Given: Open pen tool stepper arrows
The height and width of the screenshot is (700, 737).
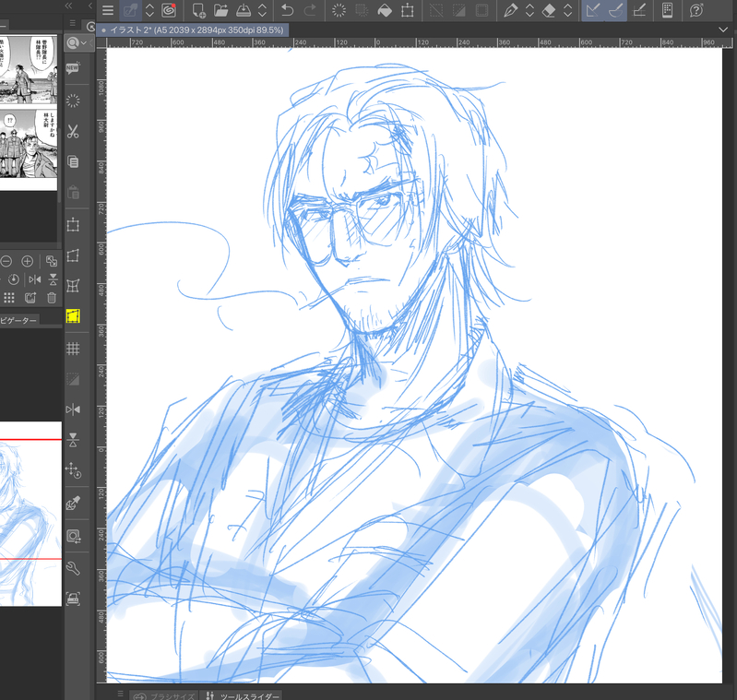Looking at the screenshot, I should tap(529, 10).
